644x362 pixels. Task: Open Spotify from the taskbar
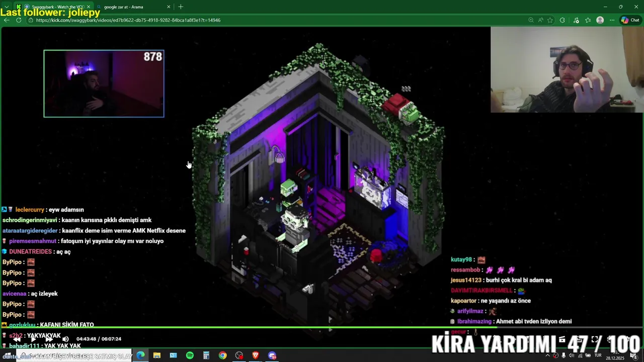(190, 355)
